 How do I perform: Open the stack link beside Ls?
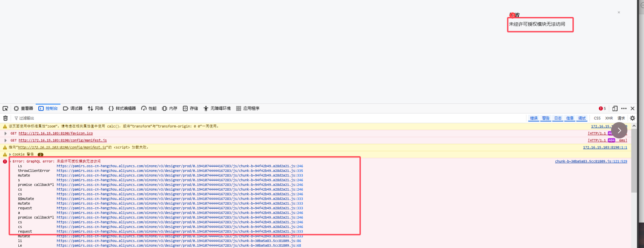(x=180, y=166)
